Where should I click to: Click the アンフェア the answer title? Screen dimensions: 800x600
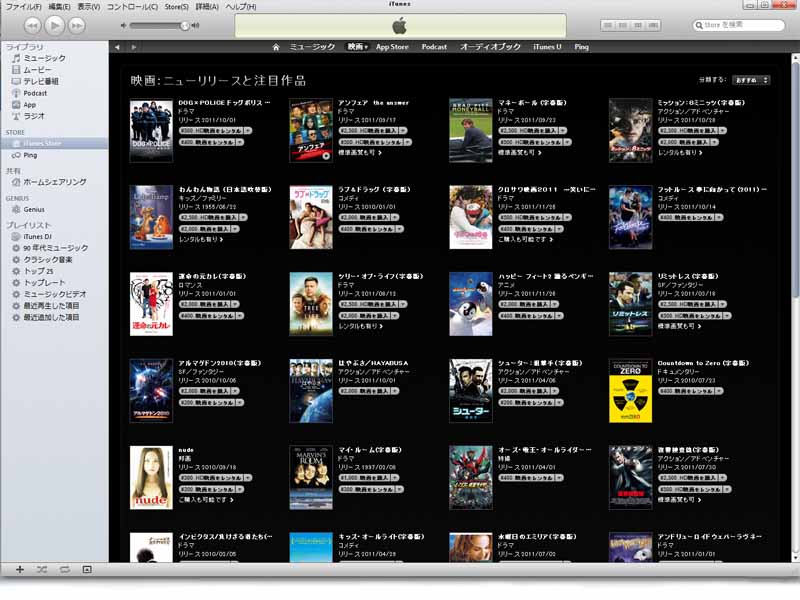[x=373, y=103]
